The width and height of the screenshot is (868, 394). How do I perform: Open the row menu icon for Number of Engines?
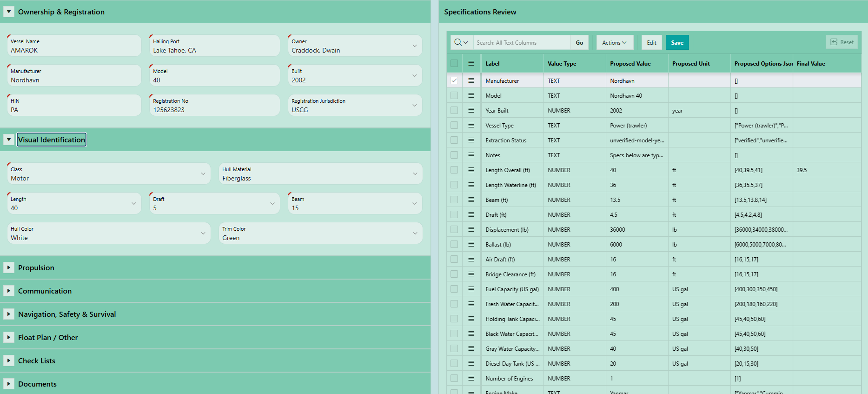click(x=471, y=378)
